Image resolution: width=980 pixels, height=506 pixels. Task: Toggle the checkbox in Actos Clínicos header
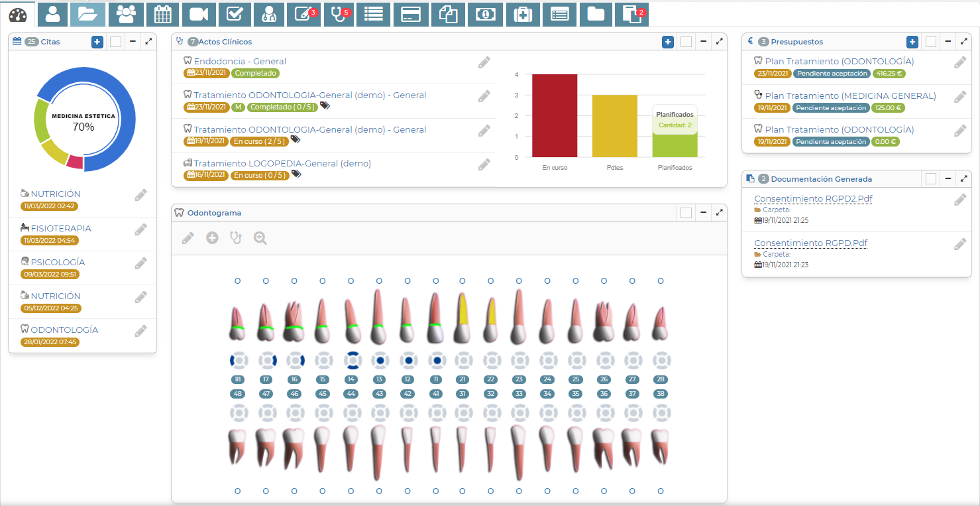(686, 42)
